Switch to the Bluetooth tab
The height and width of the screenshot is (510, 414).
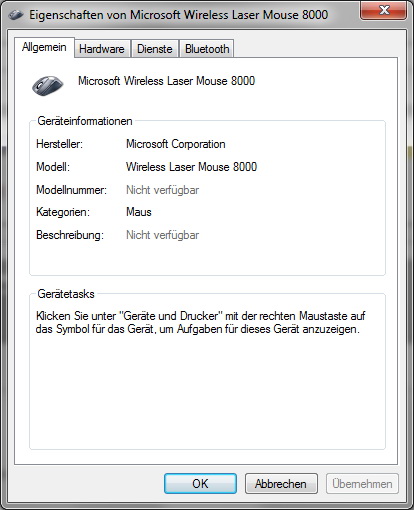coord(207,49)
